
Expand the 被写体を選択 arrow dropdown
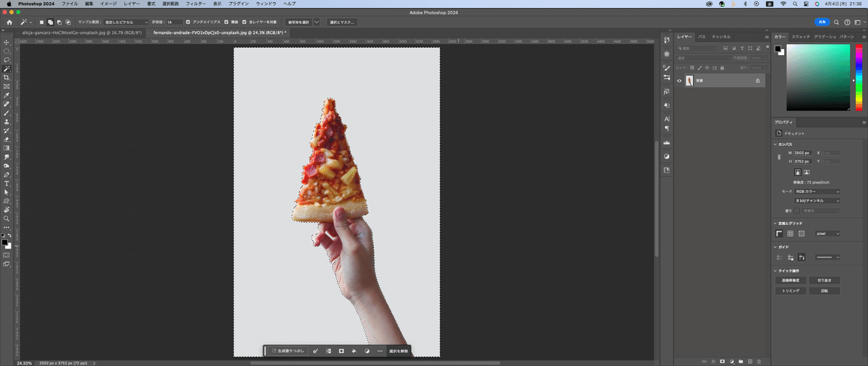pos(316,22)
